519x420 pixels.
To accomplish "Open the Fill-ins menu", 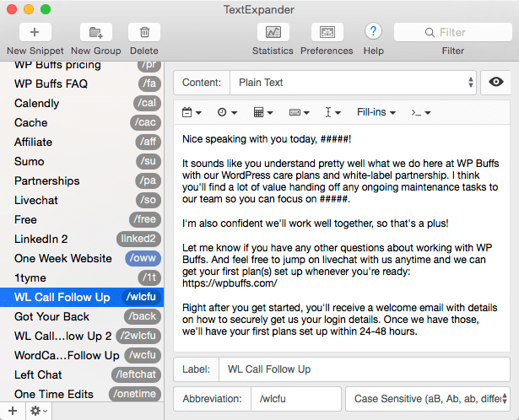I will pyautogui.click(x=376, y=112).
